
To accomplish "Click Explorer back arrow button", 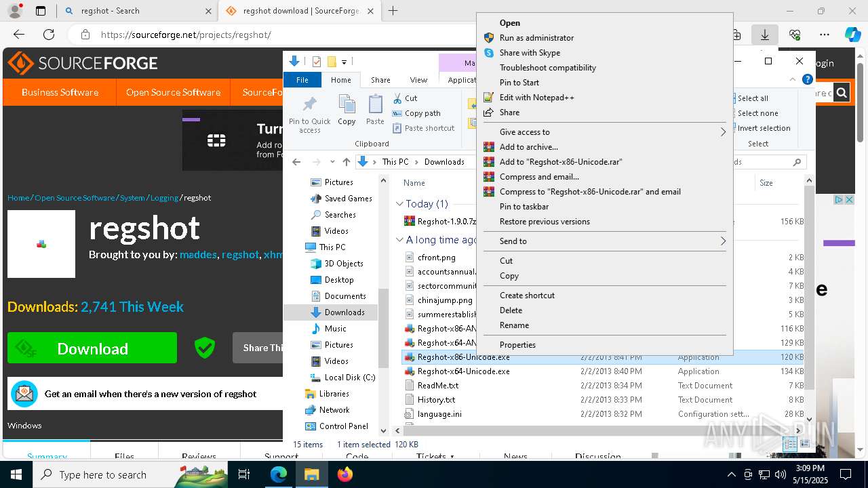I will pos(296,162).
